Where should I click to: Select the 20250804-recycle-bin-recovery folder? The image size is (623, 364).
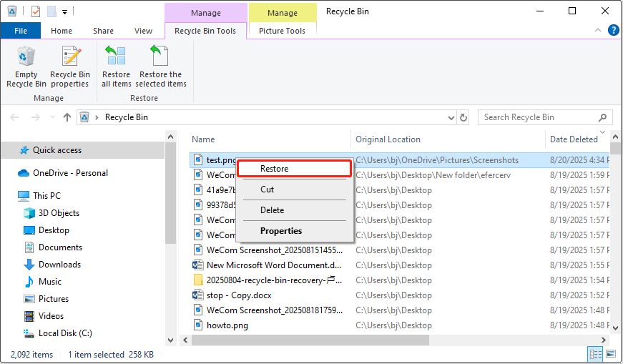(273, 280)
